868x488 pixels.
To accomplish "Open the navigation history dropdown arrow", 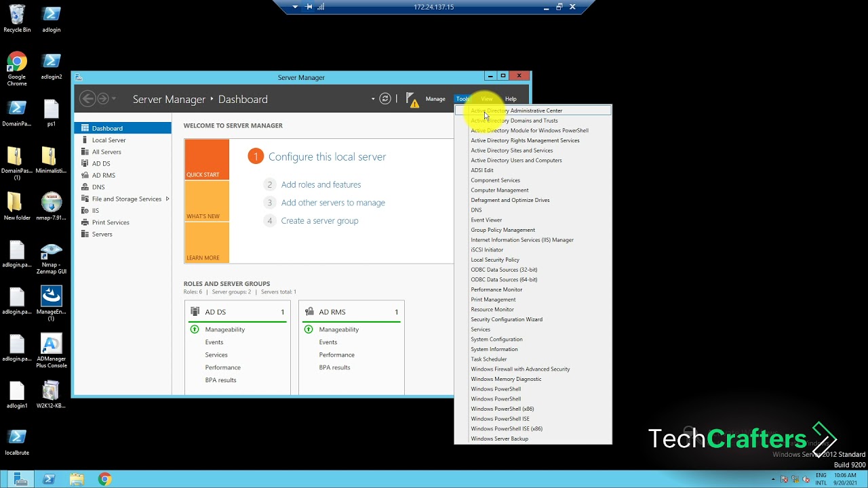I will point(114,99).
